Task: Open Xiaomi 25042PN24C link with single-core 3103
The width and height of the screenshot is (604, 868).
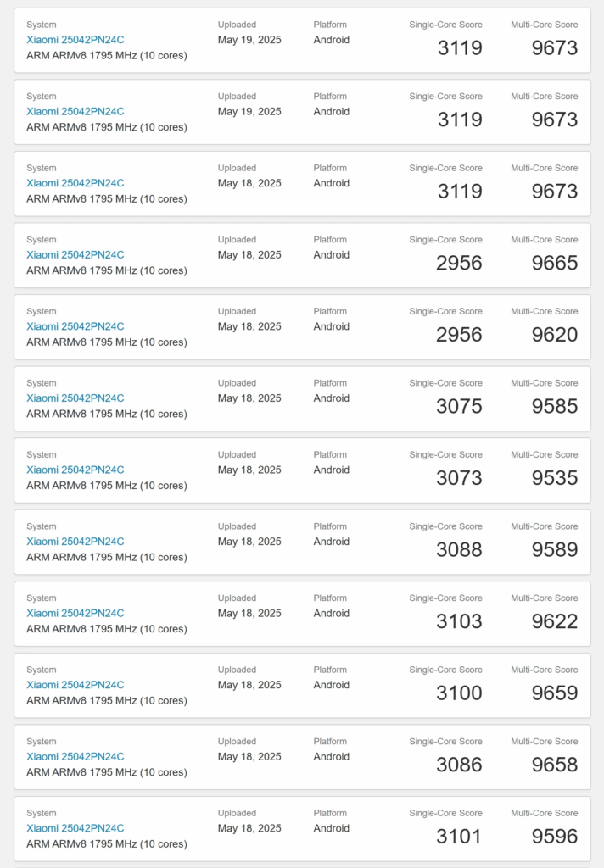Action: (x=75, y=614)
